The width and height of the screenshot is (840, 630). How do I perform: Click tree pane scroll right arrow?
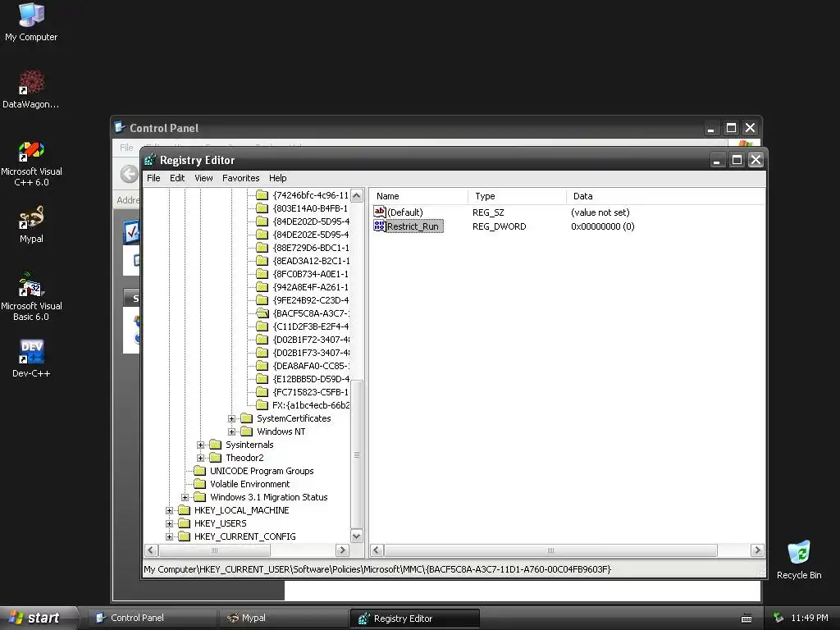coord(342,550)
